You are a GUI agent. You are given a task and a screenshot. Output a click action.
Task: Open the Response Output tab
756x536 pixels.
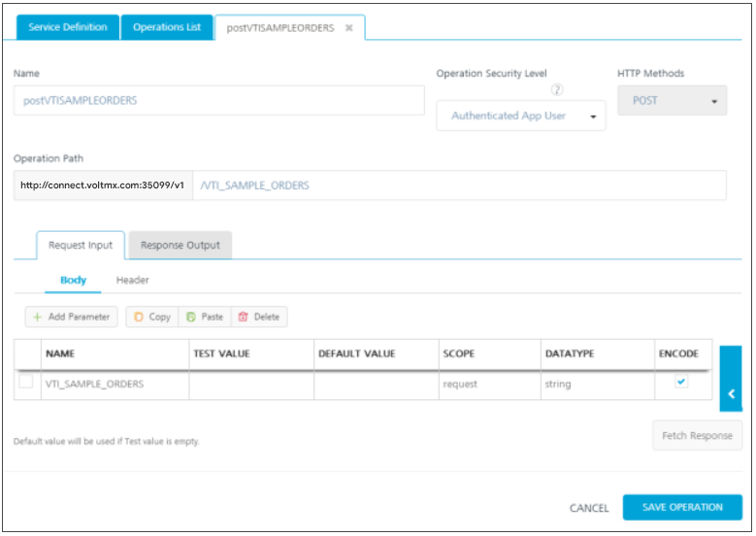click(x=181, y=245)
